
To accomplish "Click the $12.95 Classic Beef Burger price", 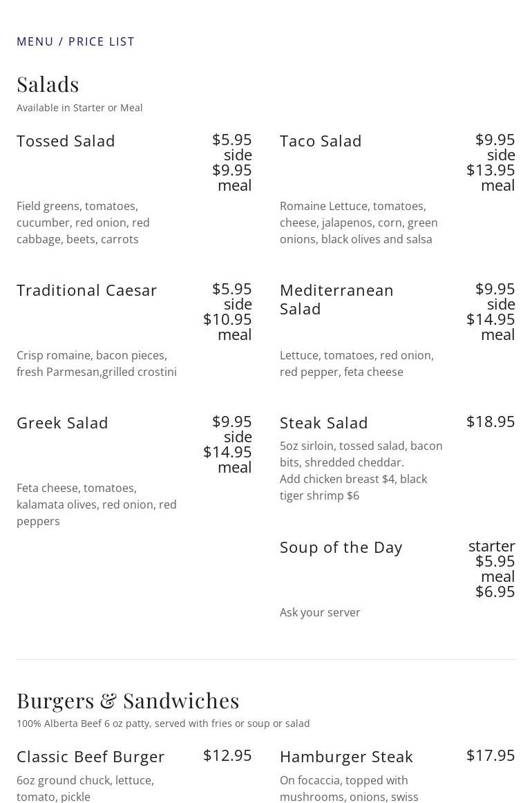I will click(227, 755).
